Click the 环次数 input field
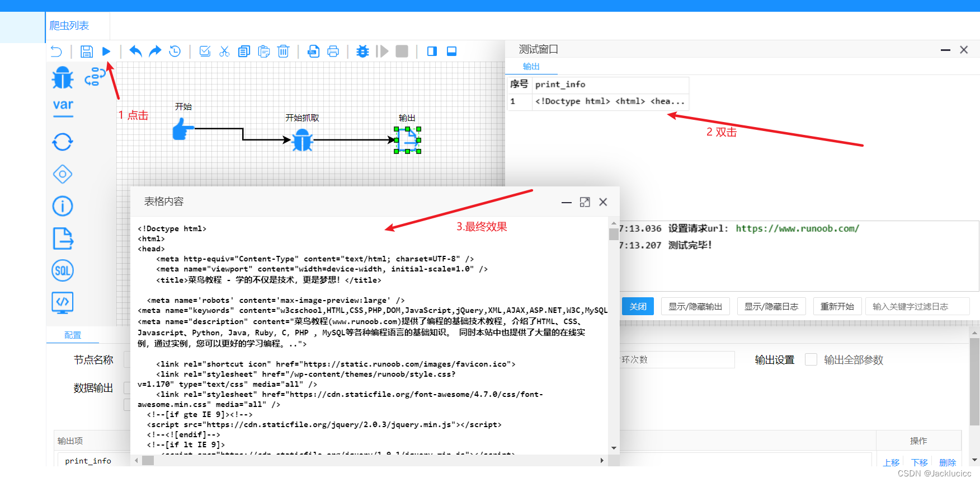This screenshot has height=482, width=980. point(677,359)
